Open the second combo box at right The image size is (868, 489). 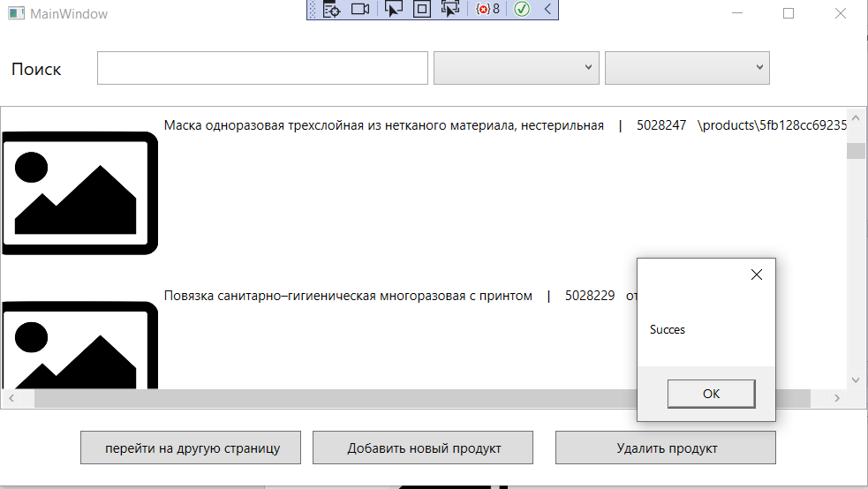(687, 68)
